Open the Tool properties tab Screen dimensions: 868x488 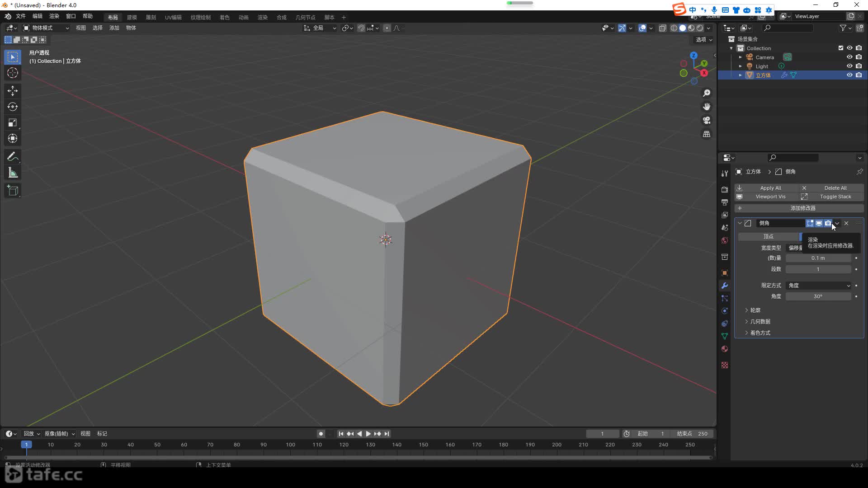click(x=725, y=174)
